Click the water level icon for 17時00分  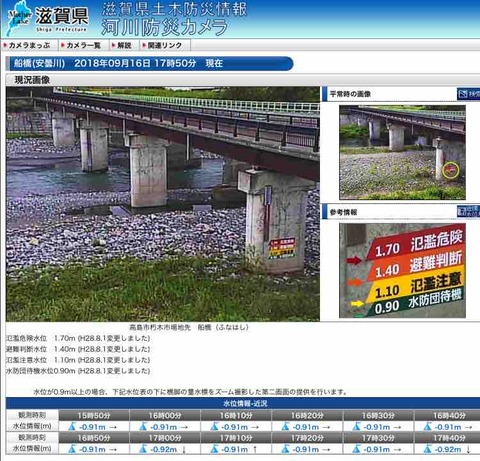tap(143, 449)
